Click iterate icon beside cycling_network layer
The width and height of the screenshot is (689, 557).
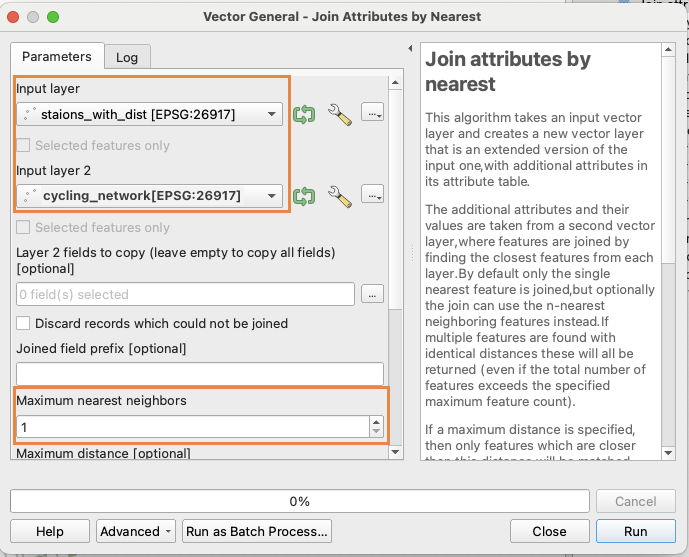click(x=304, y=195)
